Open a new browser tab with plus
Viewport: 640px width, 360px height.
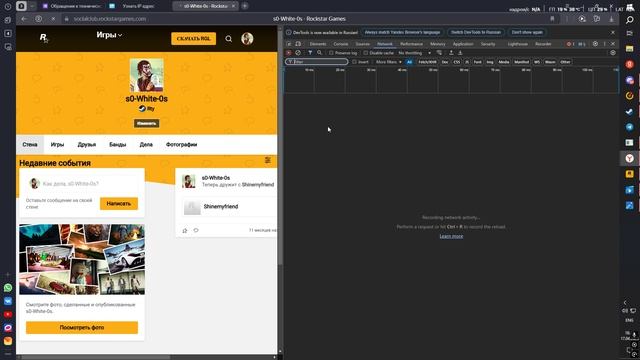tap(244, 6)
